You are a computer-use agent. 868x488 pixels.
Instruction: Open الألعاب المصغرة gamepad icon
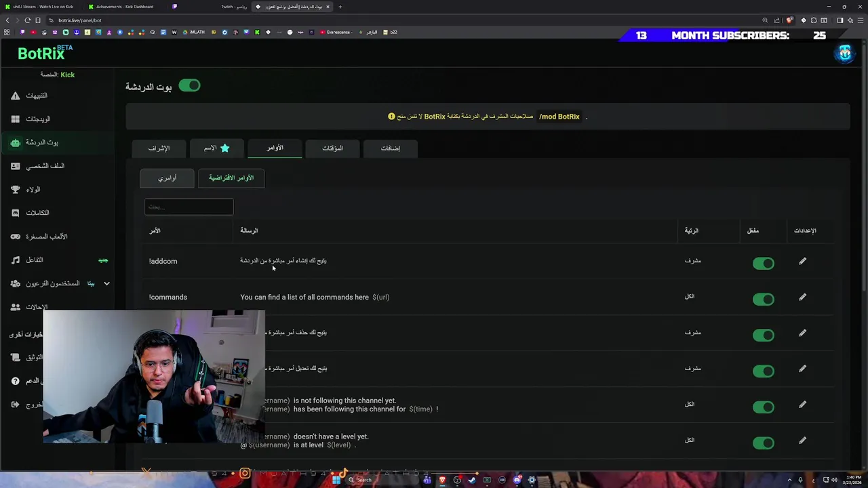(16, 237)
